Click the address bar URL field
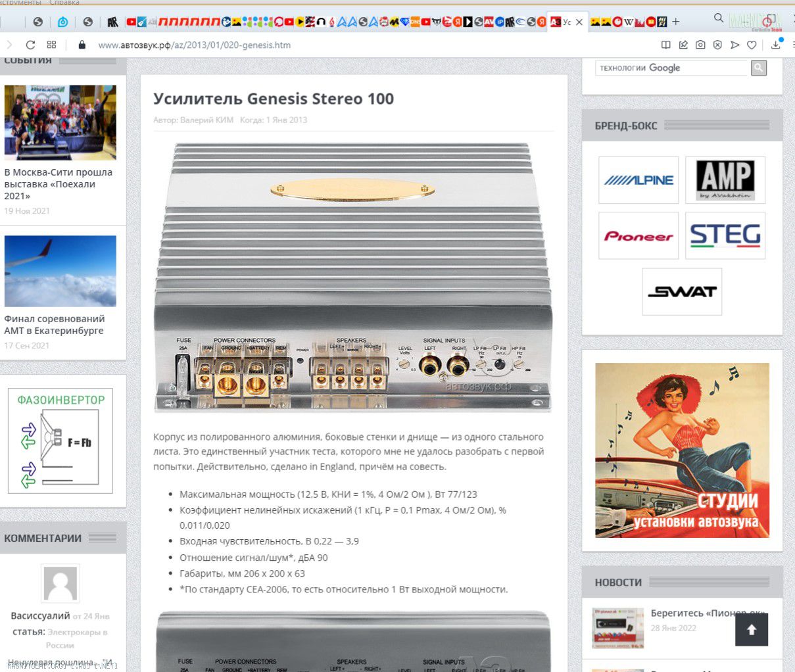The height and width of the screenshot is (672, 795). [194, 45]
